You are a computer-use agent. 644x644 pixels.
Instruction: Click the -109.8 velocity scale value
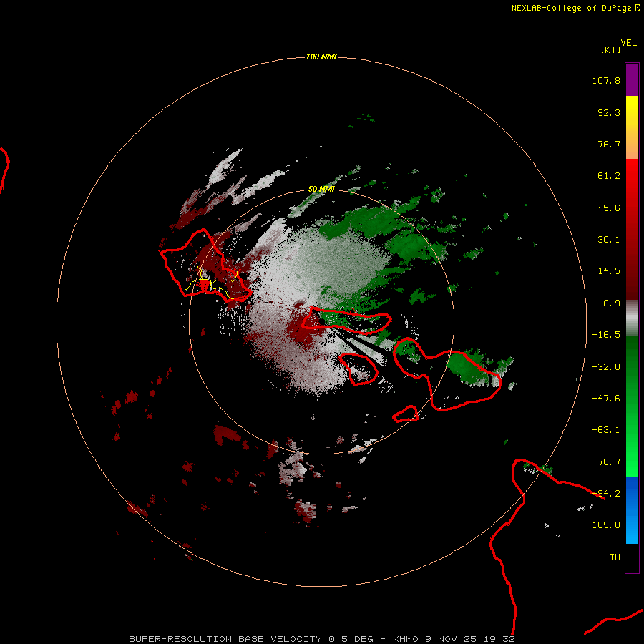click(x=603, y=525)
